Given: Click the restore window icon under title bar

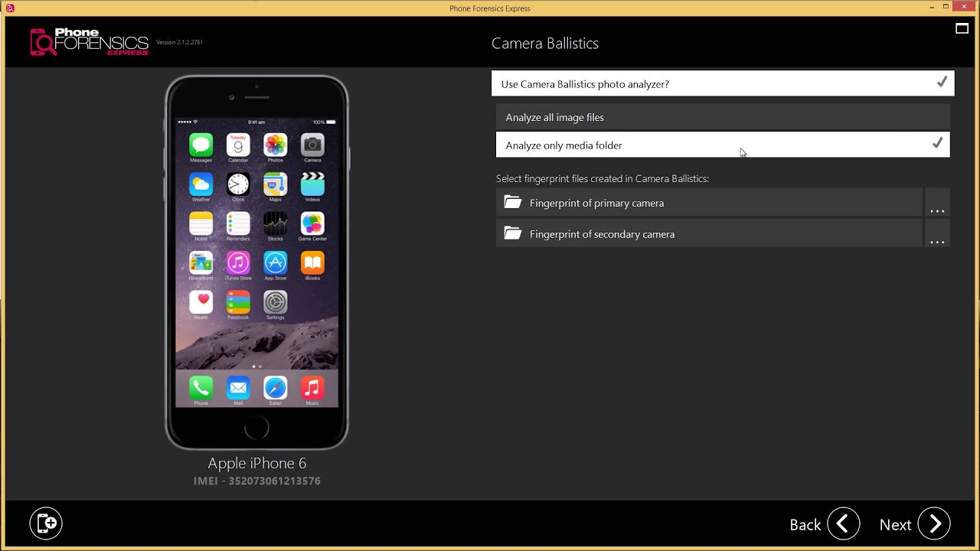Looking at the screenshot, I should [962, 29].
